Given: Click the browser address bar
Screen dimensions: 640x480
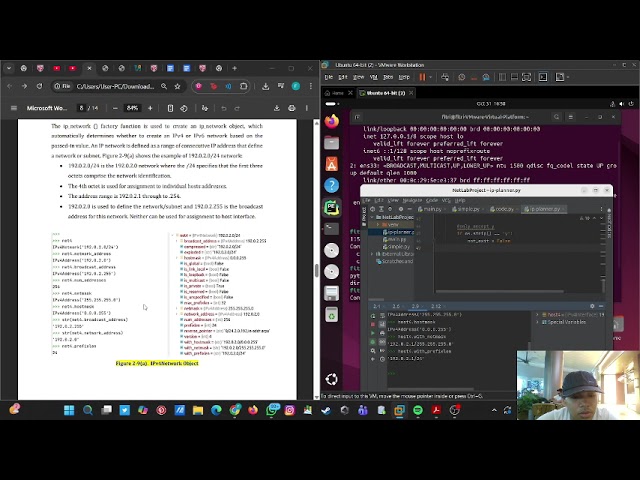Looking at the screenshot, I should point(115,86).
